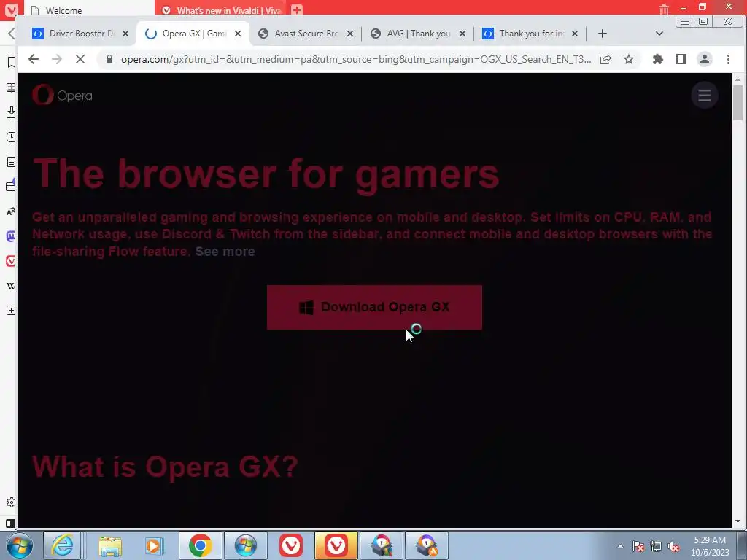This screenshot has height=560, width=747.
Task: Select the Welcome tab in Vivaldi
Action: point(88,9)
